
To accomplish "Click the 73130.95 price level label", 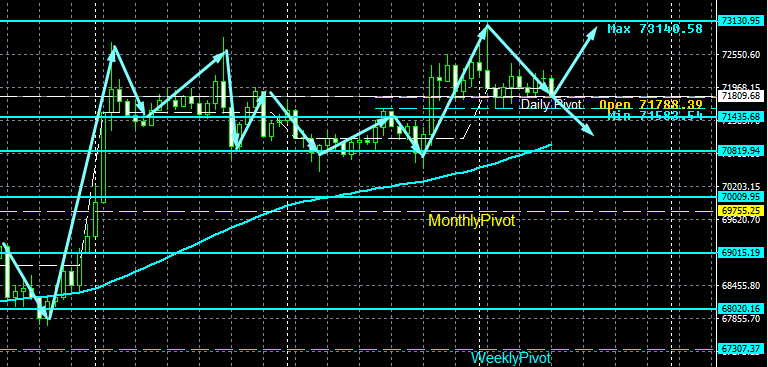I will tap(740, 21).
